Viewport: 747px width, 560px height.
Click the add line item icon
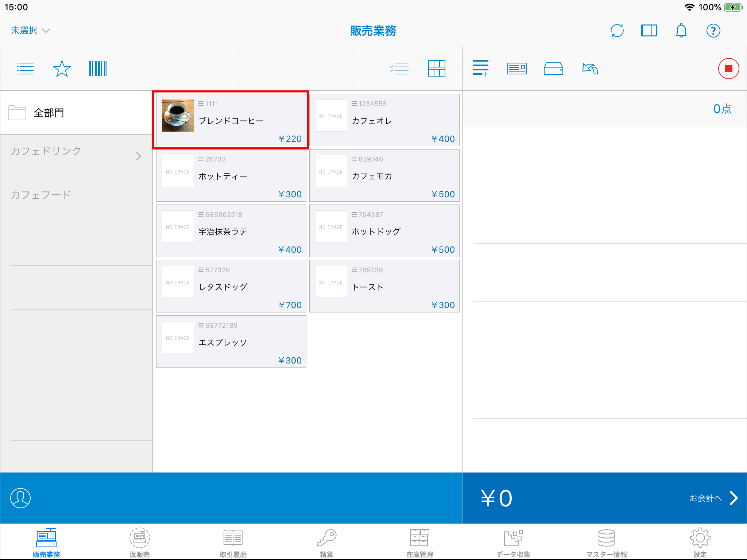click(x=480, y=69)
